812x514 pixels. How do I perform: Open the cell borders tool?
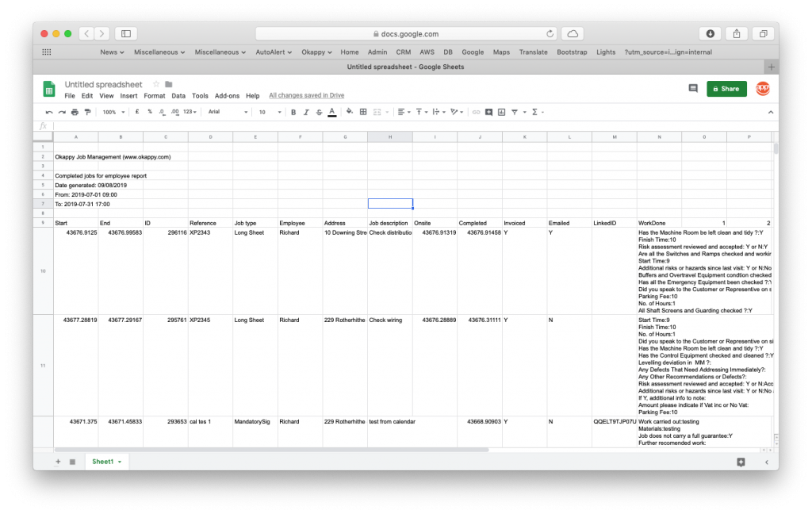pyautogui.click(x=363, y=112)
